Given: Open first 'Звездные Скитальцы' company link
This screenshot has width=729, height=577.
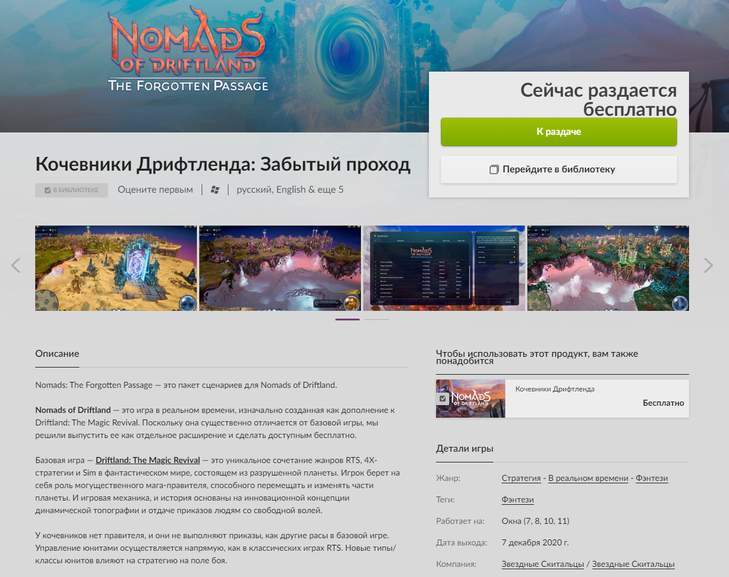Looking at the screenshot, I should coord(543,564).
